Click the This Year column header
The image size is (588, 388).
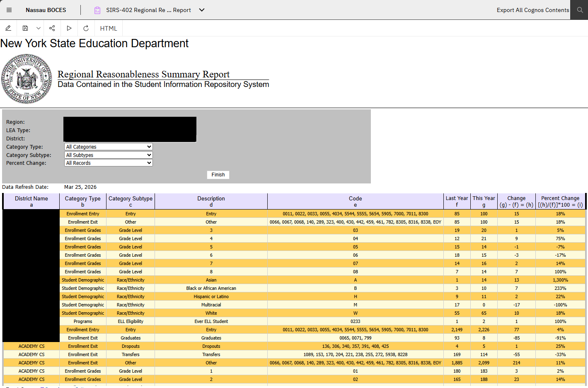tap(484, 201)
